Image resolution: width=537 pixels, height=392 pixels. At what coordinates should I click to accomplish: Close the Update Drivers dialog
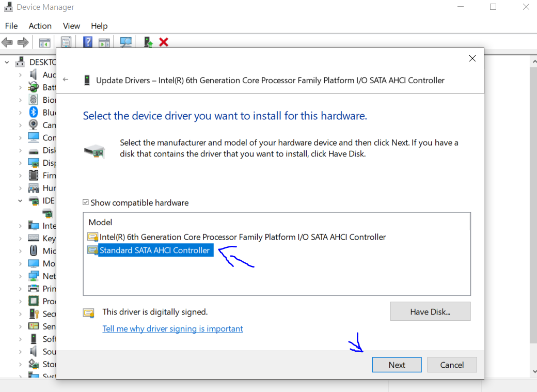pos(472,58)
